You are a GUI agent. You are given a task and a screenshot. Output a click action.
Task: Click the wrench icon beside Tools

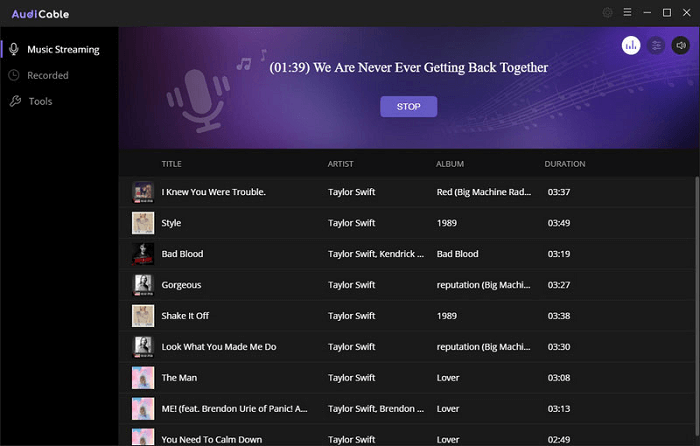14,101
